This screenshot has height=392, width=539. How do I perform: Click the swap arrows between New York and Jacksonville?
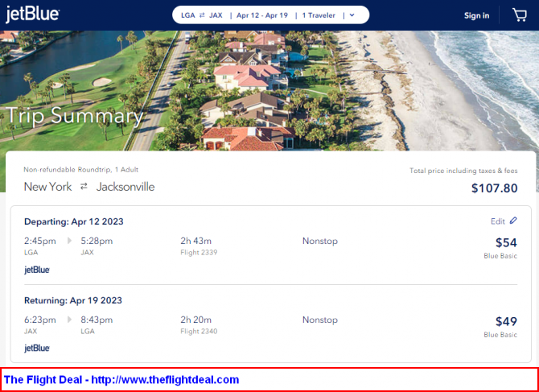click(84, 187)
